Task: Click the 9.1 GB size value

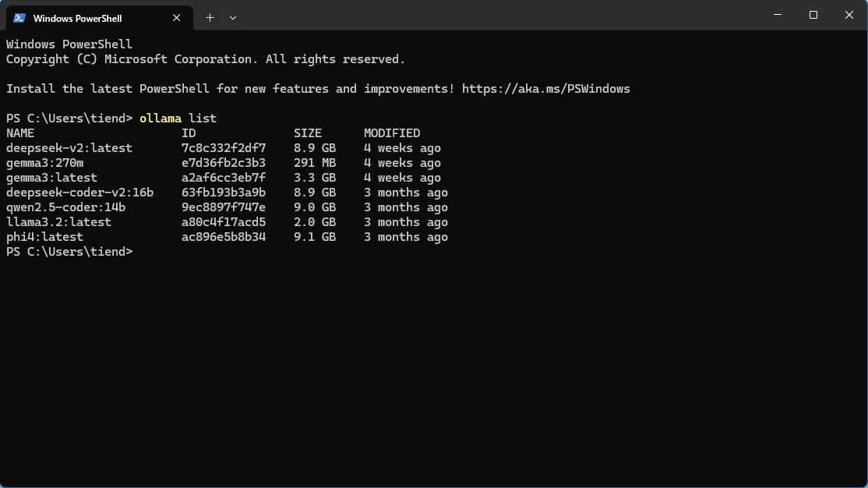Action: (x=315, y=236)
